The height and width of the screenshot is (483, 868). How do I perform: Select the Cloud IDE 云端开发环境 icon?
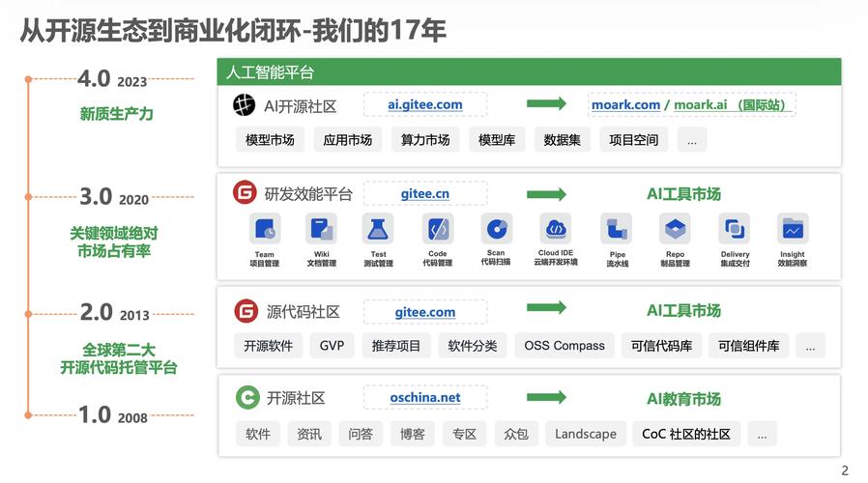[x=556, y=227]
